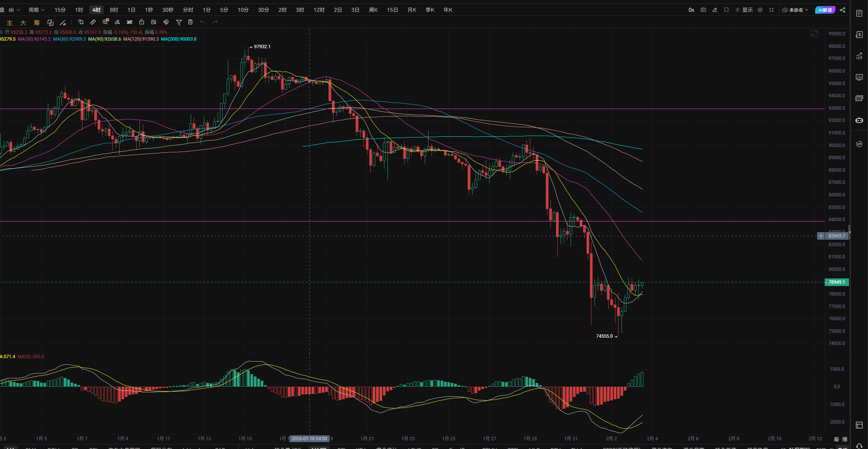Toggle the lock drawings icon
Image resolution: width=868 pixels, height=449 pixels.
[x=142, y=22]
